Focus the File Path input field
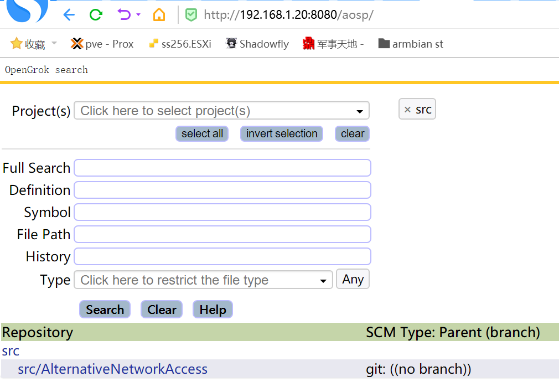This screenshot has height=392, width=559. click(x=222, y=234)
